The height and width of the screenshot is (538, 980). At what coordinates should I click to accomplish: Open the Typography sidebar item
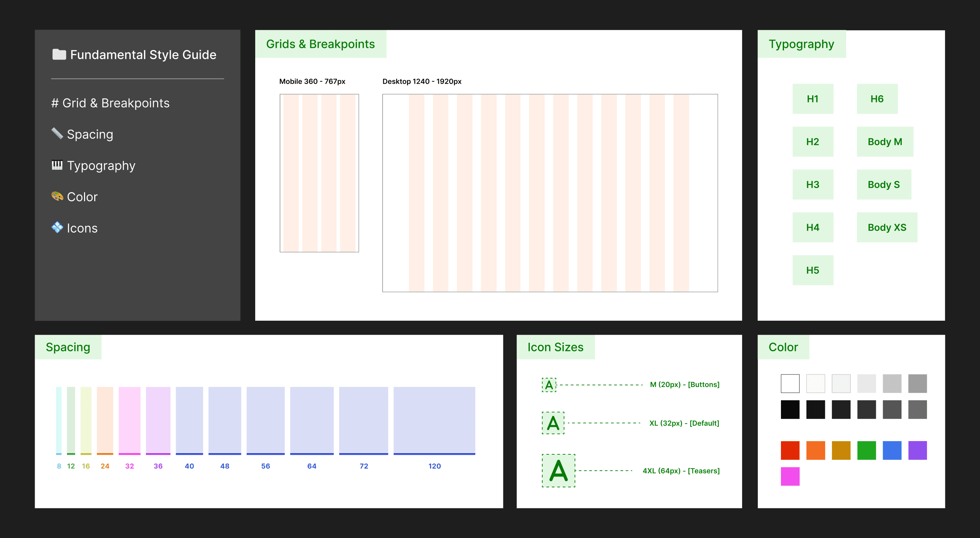(101, 166)
